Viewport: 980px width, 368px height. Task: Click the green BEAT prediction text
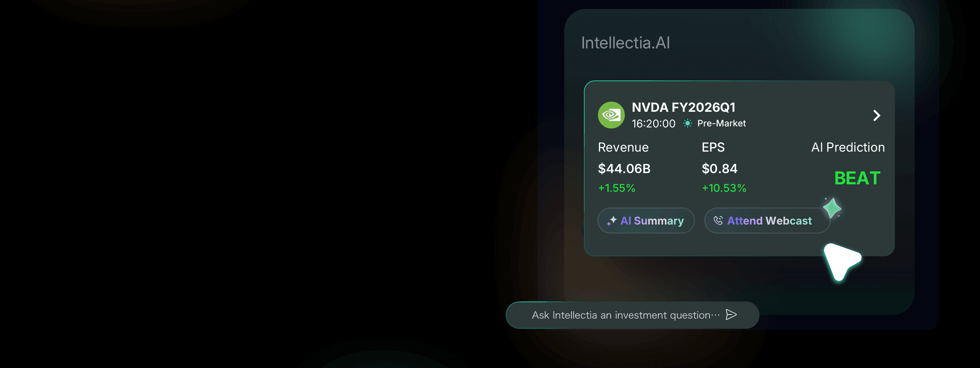coord(857,178)
